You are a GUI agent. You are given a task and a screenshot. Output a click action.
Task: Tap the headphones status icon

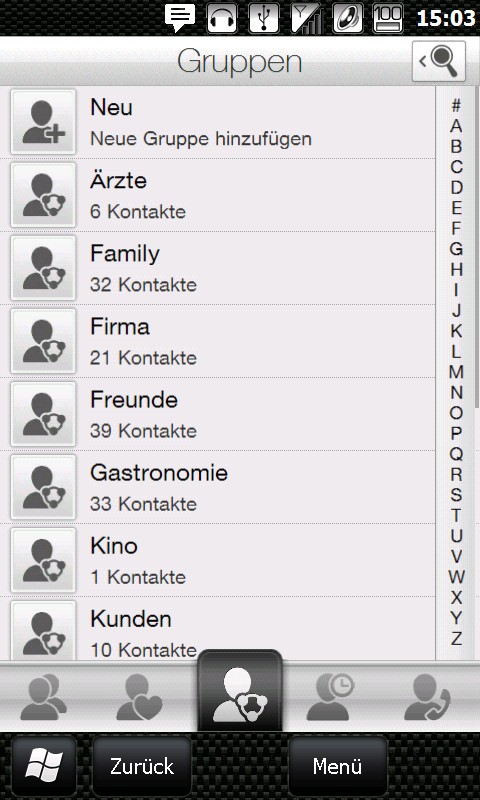click(222, 18)
